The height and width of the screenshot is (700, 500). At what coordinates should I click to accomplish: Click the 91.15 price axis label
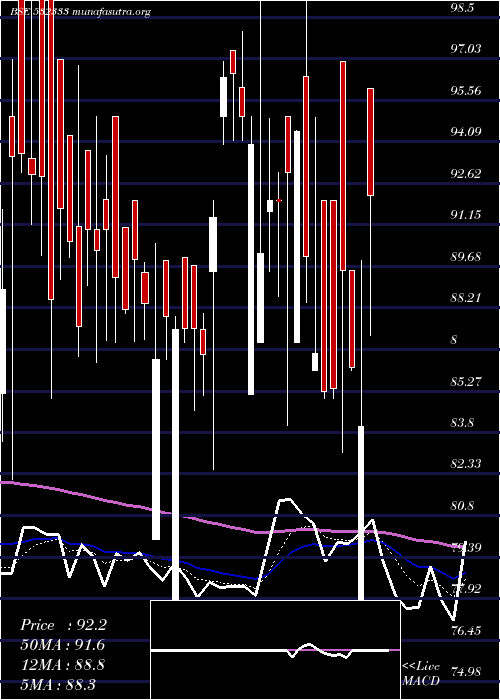(466, 216)
